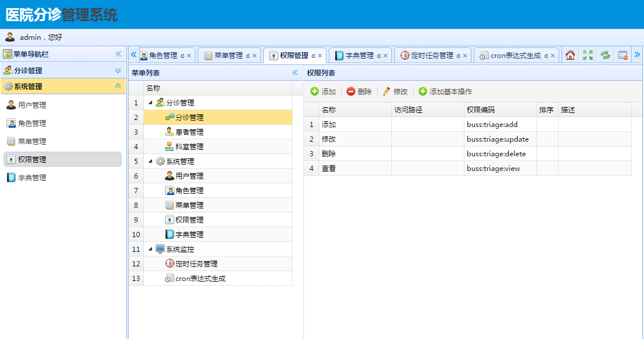This screenshot has height=339, width=644.
Task: Switch to the 定时任务管理 tab
Action: 432,56
